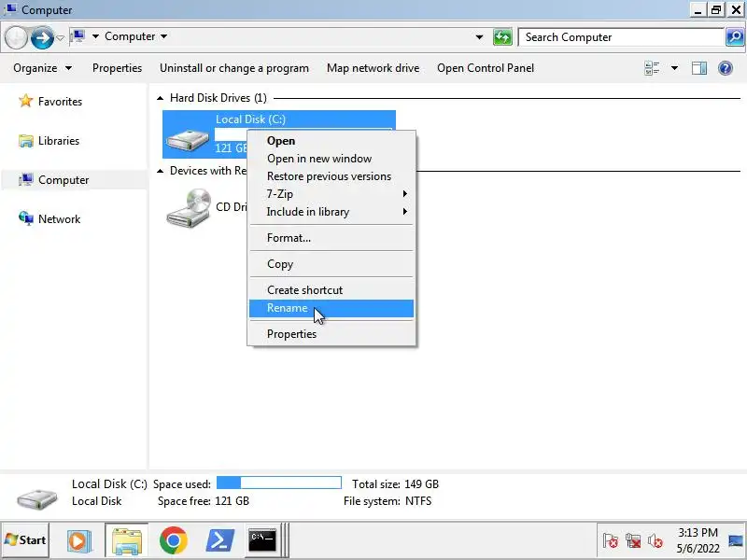Click Uninstall or change a program

pyautogui.click(x=234, y=68)
